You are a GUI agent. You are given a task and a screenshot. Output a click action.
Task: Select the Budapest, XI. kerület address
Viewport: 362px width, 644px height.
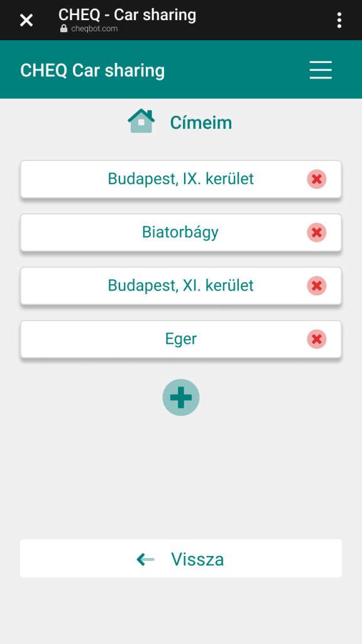[x=181, y=286]
